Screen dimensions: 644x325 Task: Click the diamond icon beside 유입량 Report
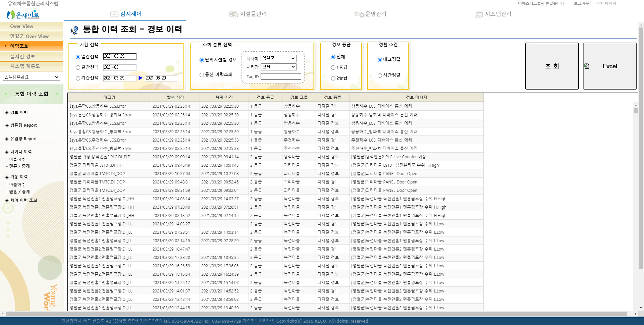click(x=7, y=139)
